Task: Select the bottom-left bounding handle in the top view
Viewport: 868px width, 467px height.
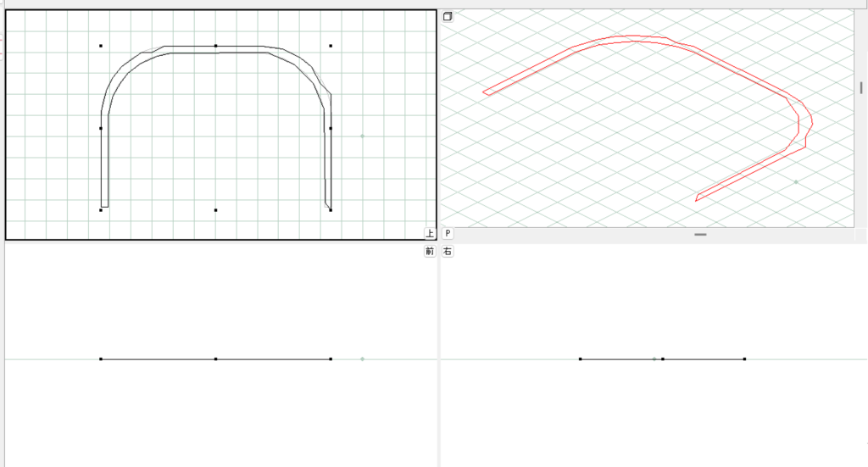Action: (101, 210)
